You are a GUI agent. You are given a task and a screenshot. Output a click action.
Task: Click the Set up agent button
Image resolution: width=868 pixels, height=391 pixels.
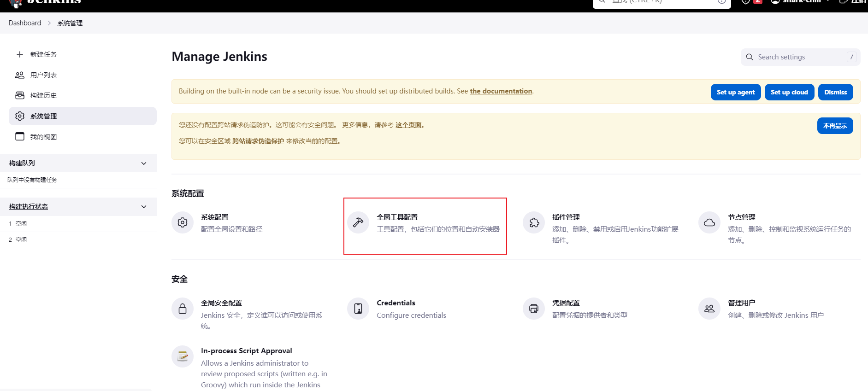pyautogui.click(x=736, y=92)
